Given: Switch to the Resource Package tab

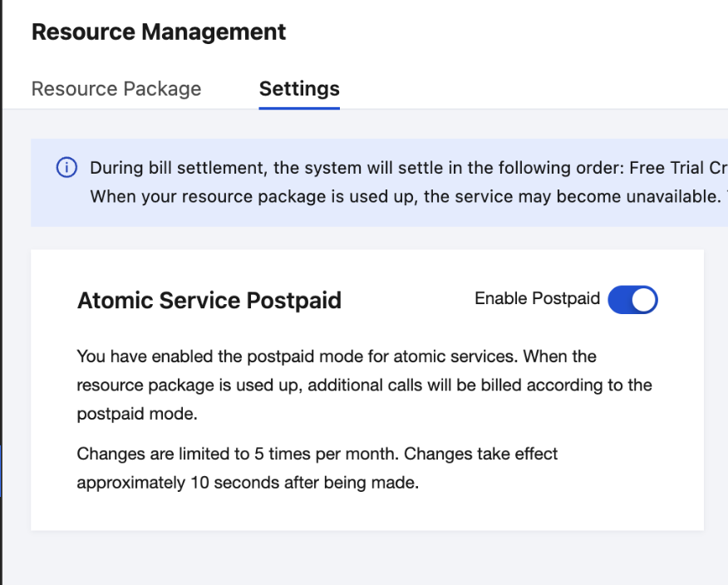Looking at the screenshot, I should tap(116, 89).
